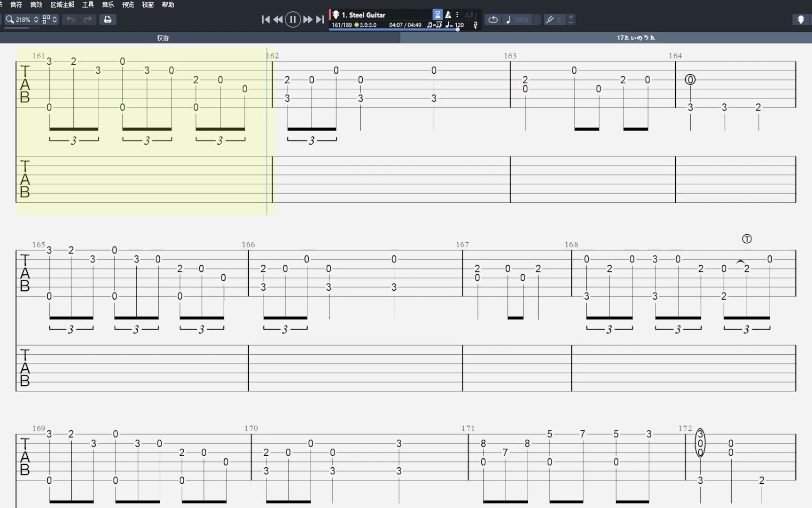Toggle the count-in hourglass button
The image size is (812, 508).
[437, 15]
